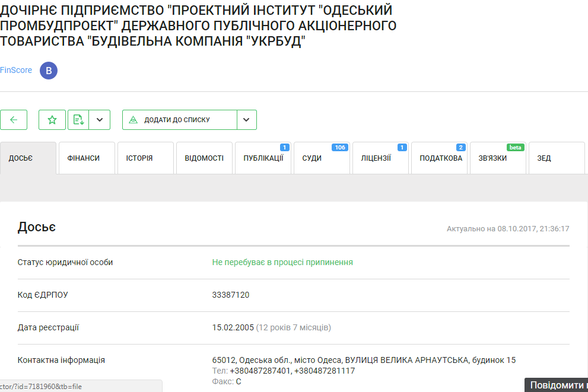Open the Публікації tab
The height and width of the screenshot is (392, 588).
tap(263, 158)
